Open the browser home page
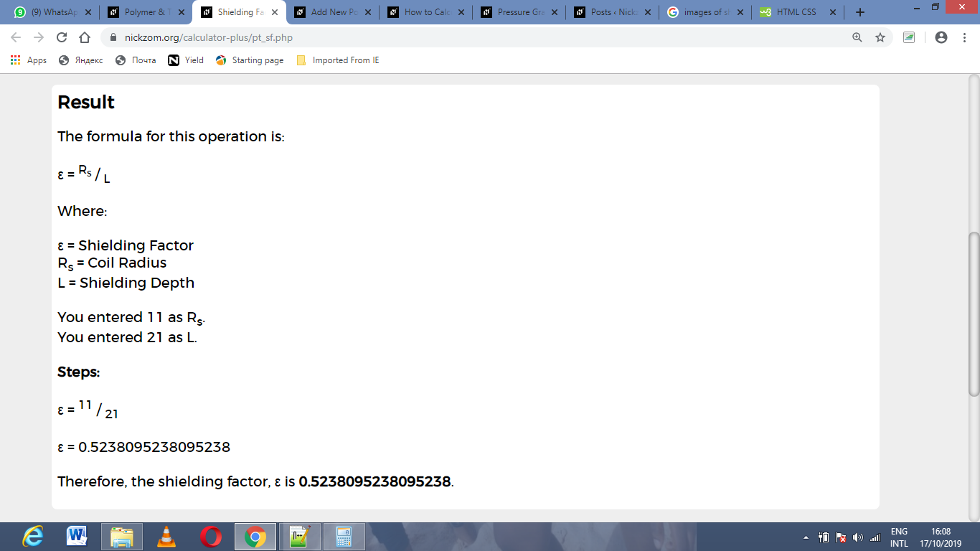Screen dimensions: 980x551 point(85,37)
